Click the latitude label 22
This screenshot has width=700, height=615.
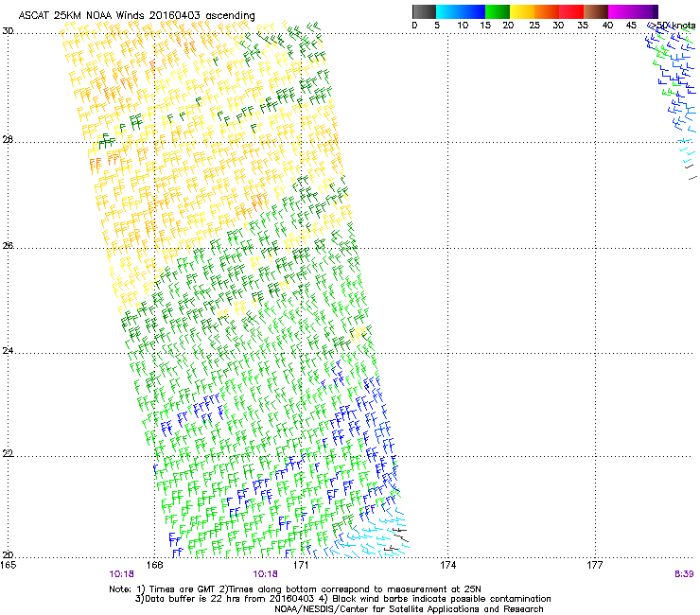(8, 454)
